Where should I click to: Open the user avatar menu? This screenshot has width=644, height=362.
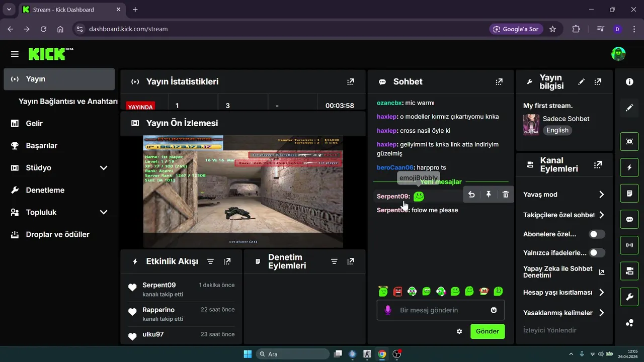click(x=618, y=54)
